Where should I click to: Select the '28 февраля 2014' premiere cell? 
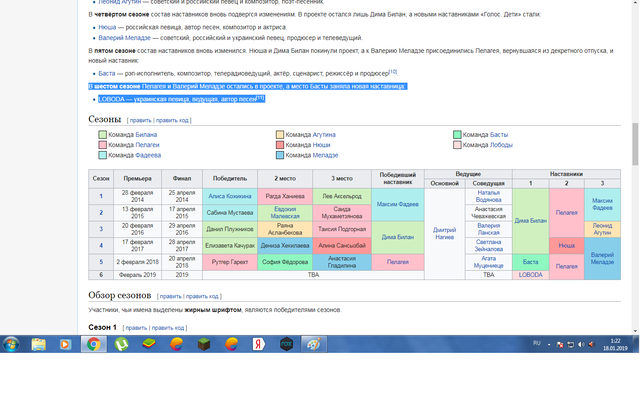click(x=137, y=196)
